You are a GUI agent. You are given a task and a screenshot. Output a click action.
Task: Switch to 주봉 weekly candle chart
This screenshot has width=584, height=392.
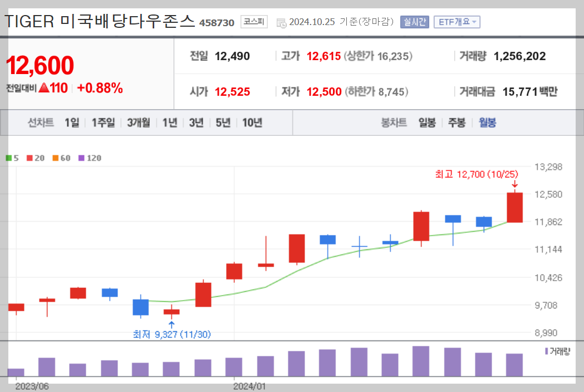pos(457,122)
